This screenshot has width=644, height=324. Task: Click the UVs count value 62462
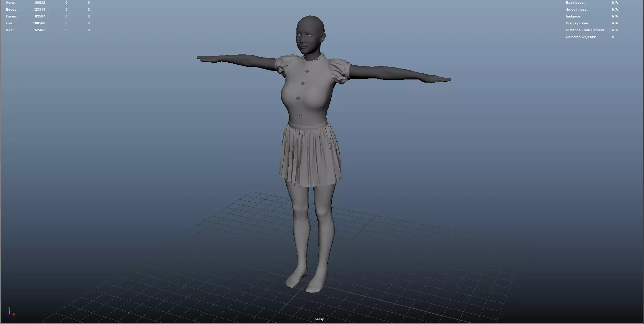40,30
